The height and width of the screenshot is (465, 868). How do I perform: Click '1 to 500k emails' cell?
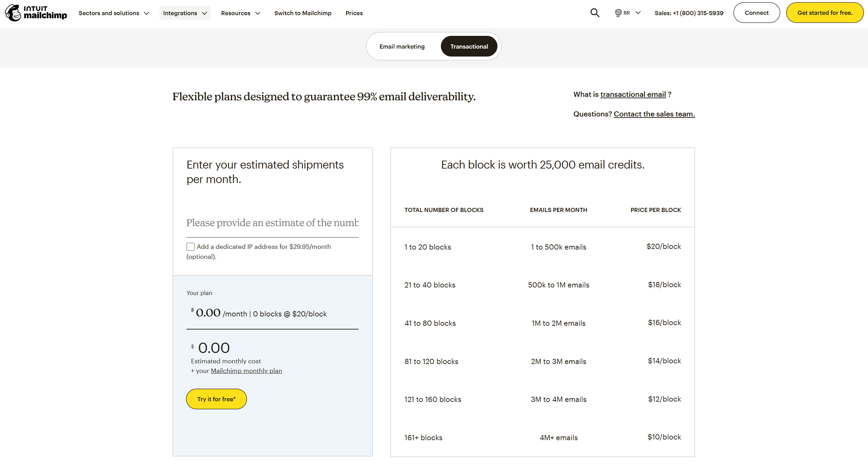(558, 247)
